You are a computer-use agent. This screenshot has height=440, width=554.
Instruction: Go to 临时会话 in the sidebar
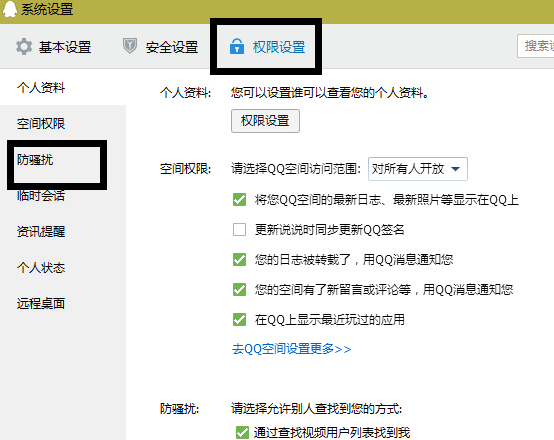click(41, 196)
